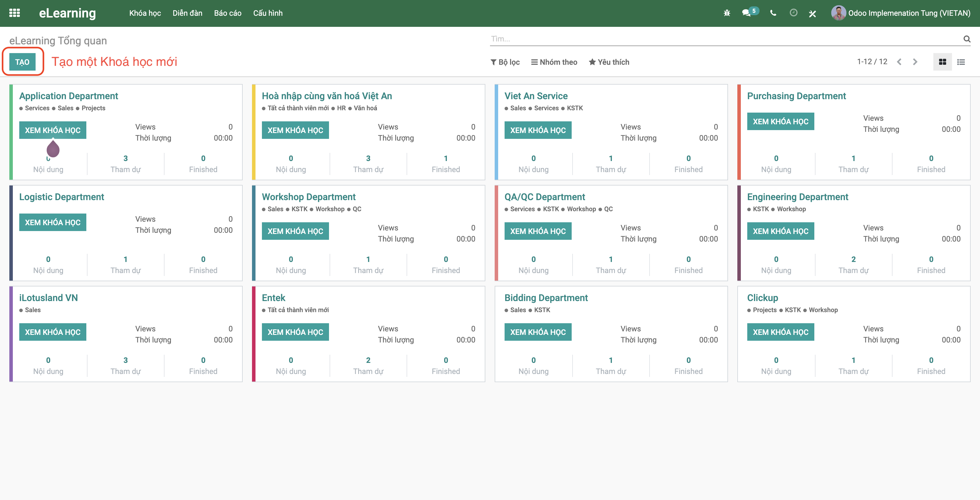Expand the Bộ lọc filter dropdown

click(505, 62)
